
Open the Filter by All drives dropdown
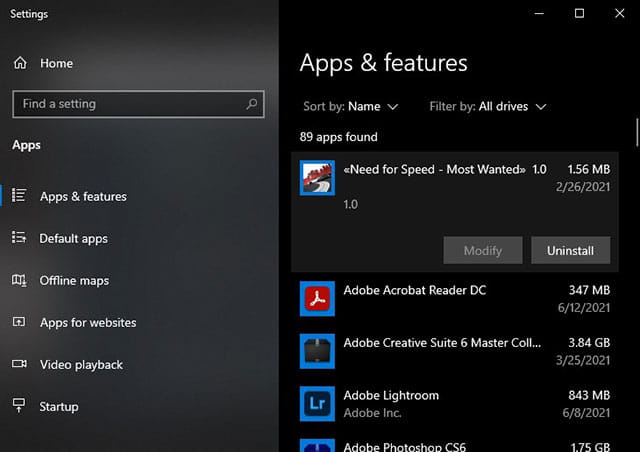coord(487,107)
